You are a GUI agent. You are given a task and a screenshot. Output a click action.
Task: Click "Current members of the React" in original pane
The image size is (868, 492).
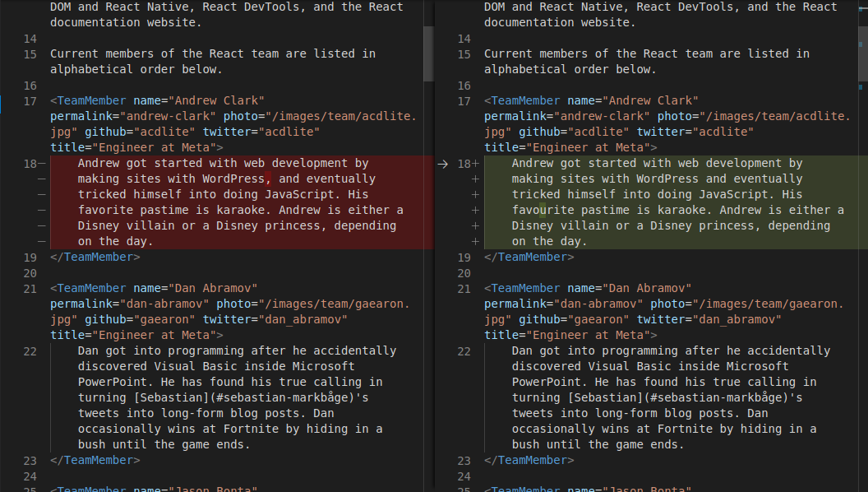[x=147, y=53]
